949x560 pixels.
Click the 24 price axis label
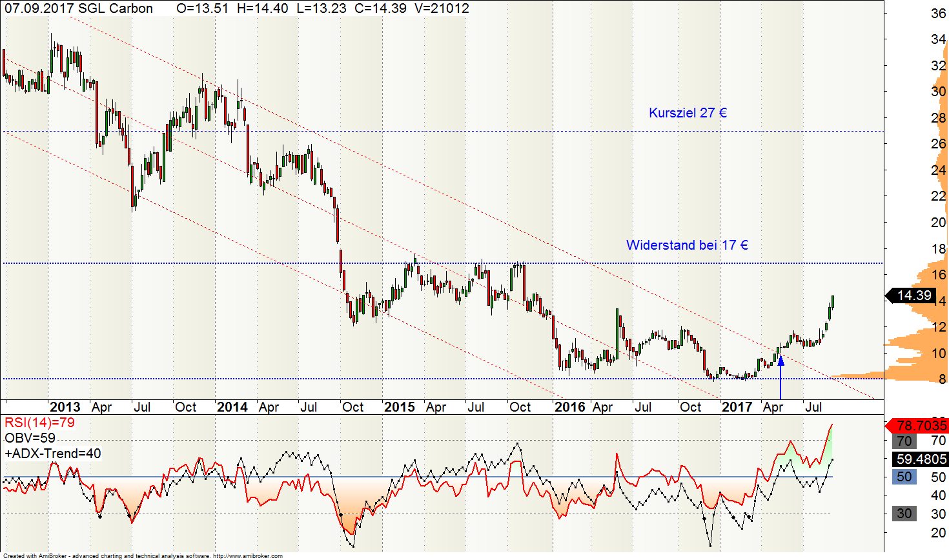tap(939, 170)
